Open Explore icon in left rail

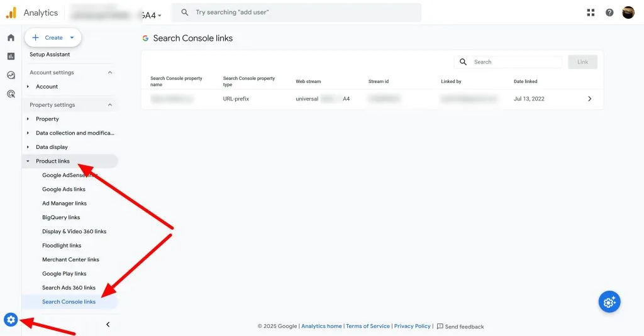coord(11,75)
